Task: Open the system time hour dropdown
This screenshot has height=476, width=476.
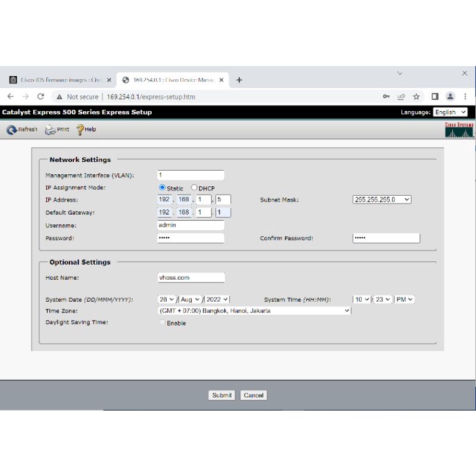Action: click(x=362, y=299)
